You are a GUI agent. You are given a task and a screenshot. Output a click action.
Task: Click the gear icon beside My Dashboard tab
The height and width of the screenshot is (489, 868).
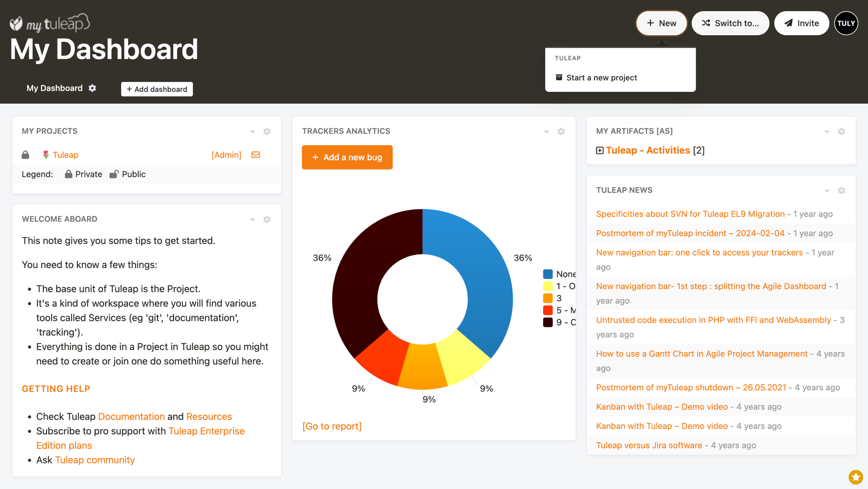click(92, 88)
